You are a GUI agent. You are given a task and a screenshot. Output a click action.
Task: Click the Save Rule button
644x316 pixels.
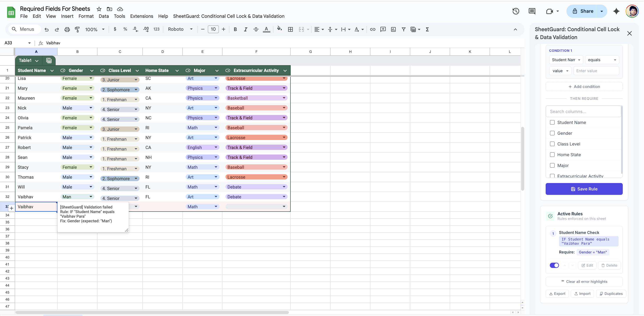(x=584, y=189)
